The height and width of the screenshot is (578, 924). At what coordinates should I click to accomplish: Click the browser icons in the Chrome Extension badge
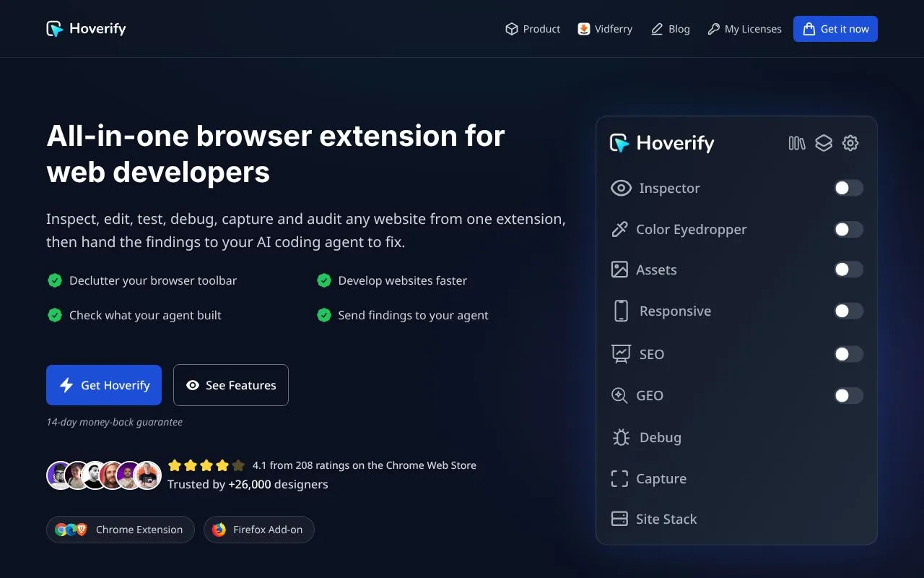[x=71, y=530]
